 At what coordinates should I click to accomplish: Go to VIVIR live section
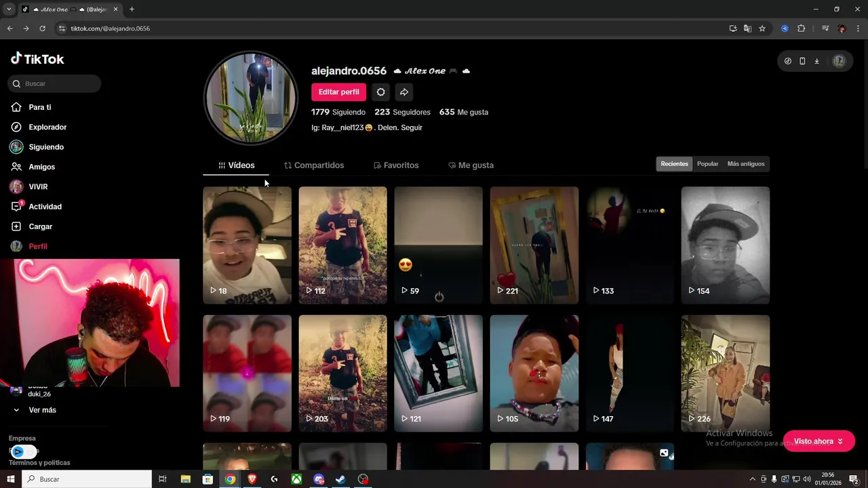tap(38, 186)
